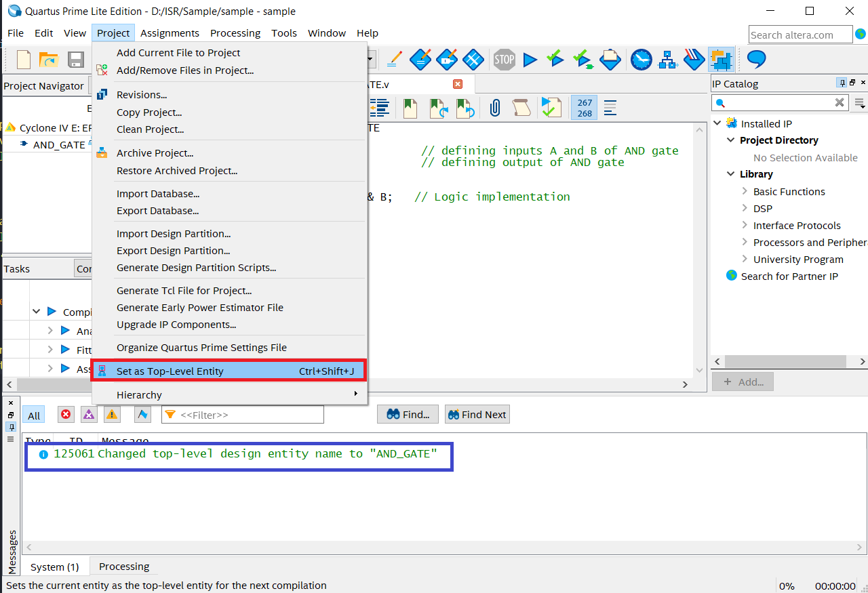Screen dimensions: 868x593
Task: Click the blue speech bubble help icon
Action: [756, 60]
